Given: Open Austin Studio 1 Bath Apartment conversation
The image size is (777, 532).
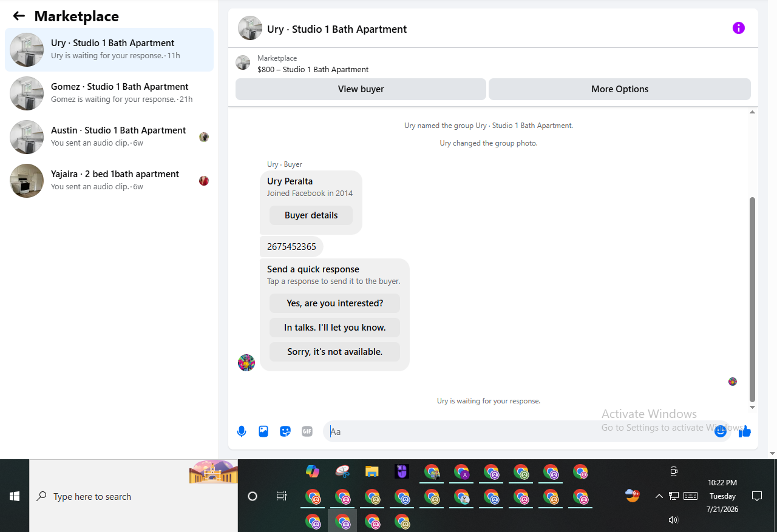Looking at the screenshot, I should pyautogui.click(x=109, y=137).
